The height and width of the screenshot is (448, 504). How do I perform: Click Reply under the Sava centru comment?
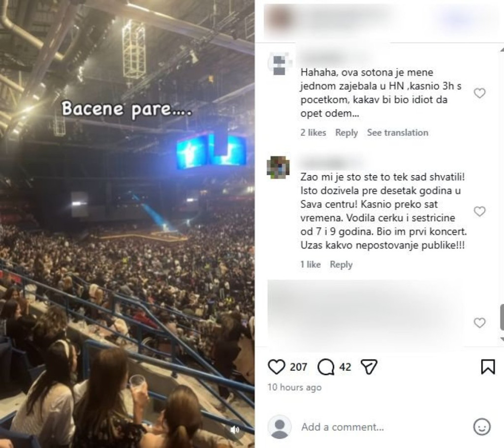(341, 264)
